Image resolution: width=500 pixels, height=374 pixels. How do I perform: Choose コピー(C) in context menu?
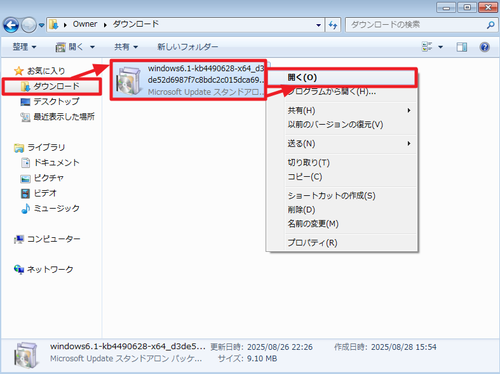pyautogui.click(x=342, y=177)
